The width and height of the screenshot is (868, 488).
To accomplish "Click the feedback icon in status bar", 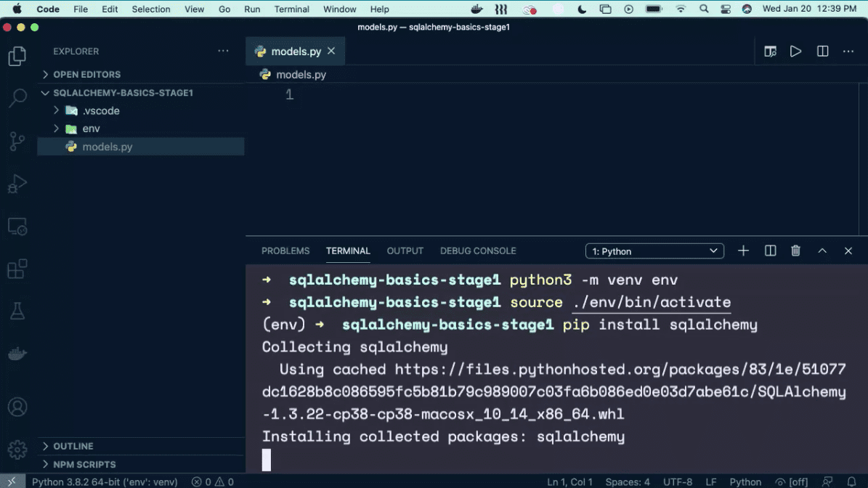I will pos(827,482).
